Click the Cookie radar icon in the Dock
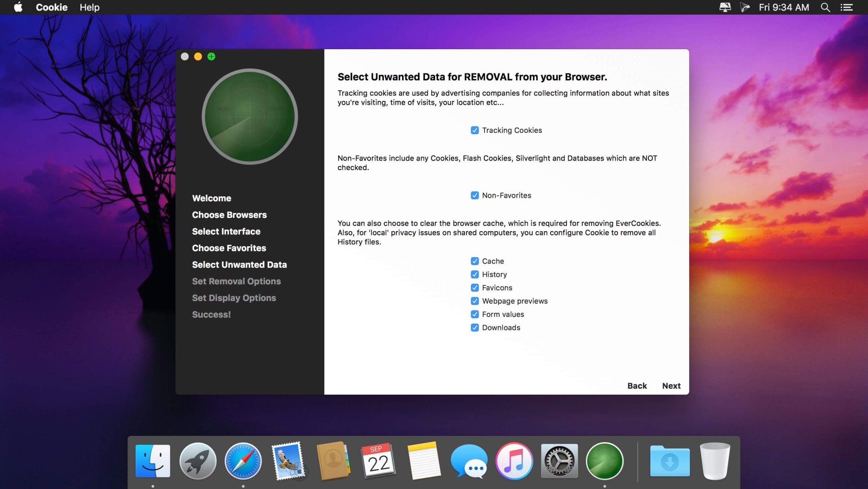This screenshot has width=868, height=489. 604,461
